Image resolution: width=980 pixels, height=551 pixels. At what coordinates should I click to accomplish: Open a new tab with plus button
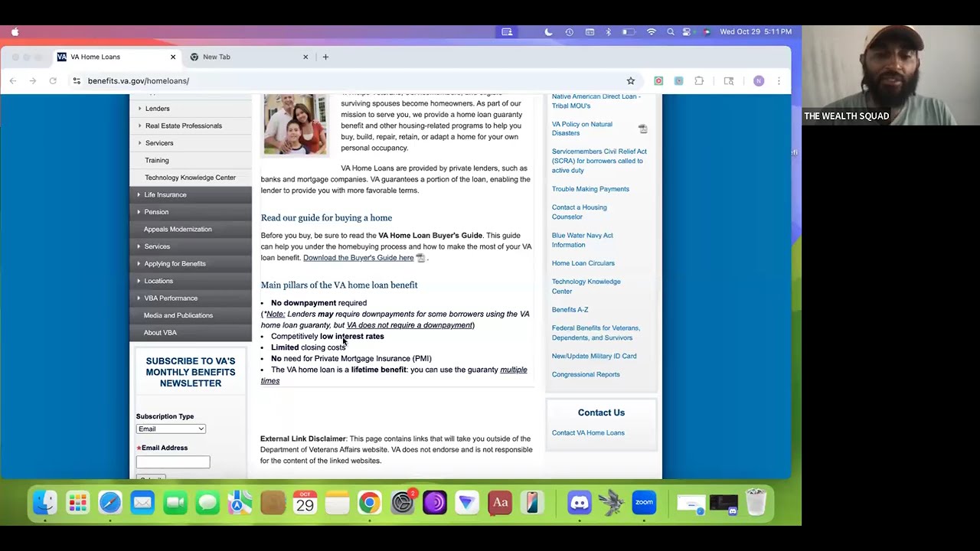click(325, 57)
